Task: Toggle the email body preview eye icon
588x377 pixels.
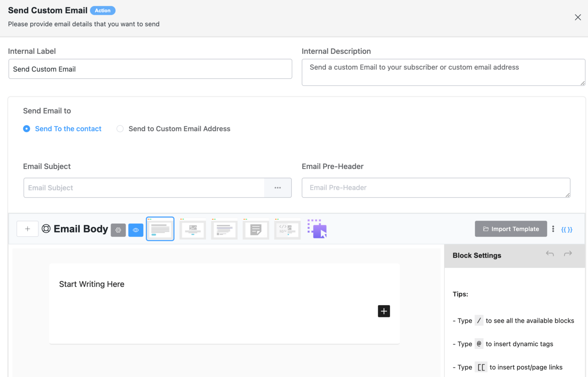Action: (136, 230)
